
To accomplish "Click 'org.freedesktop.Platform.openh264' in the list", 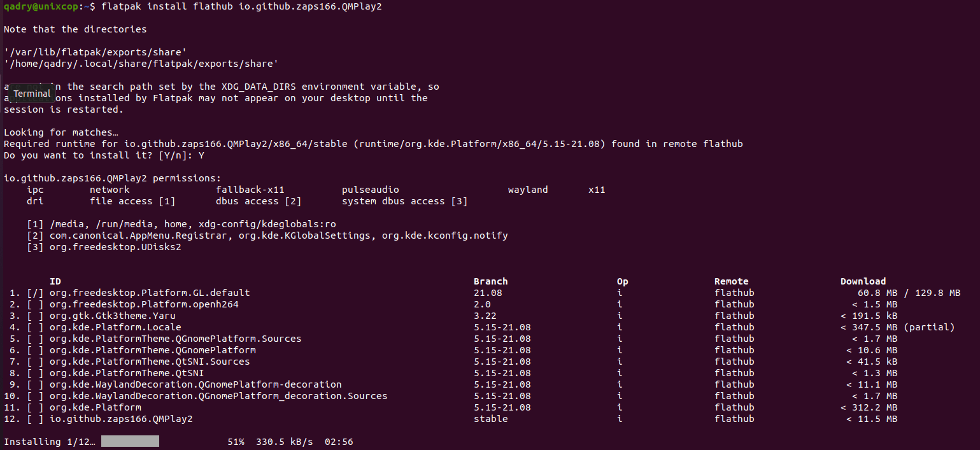I will pyautogui.click(x=144, y=304).
